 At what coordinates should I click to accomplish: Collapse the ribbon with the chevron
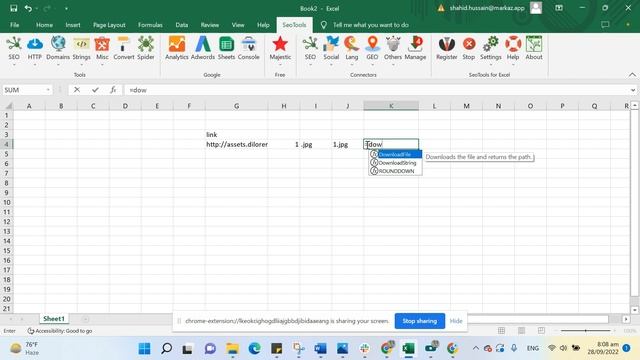click(x=632, y=75)
